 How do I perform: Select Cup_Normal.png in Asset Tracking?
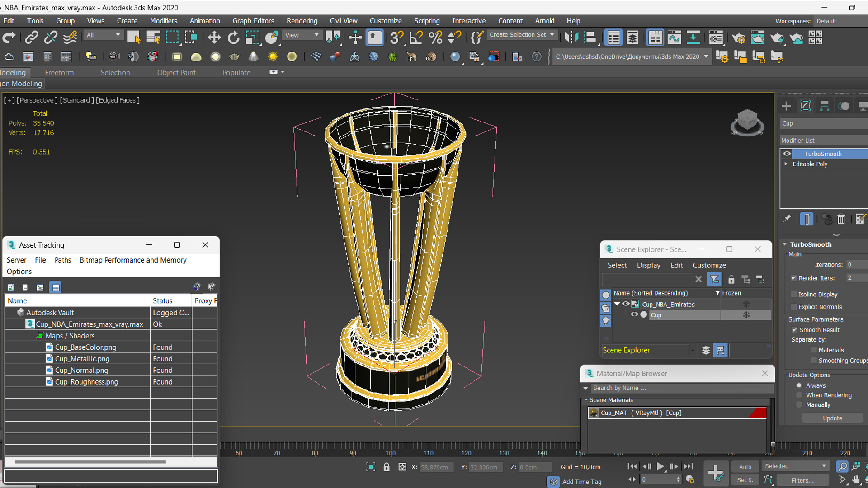pyautogui.click(x=81, y=371)
